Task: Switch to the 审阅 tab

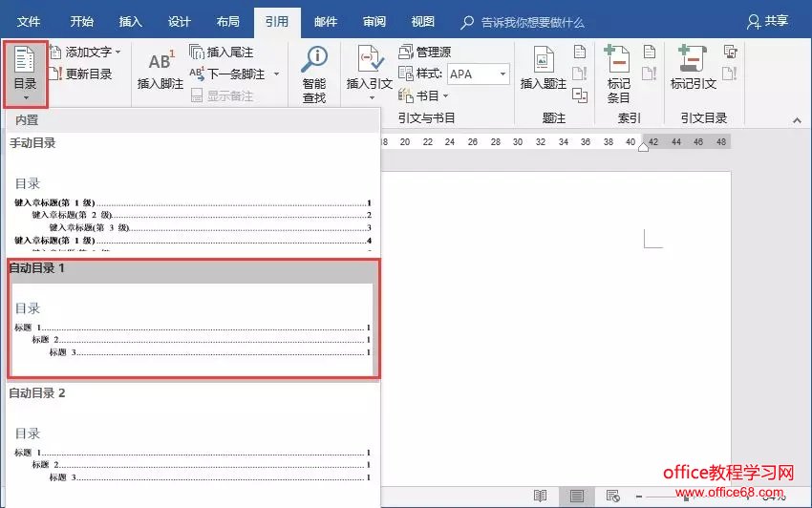Action: point(374,22)
